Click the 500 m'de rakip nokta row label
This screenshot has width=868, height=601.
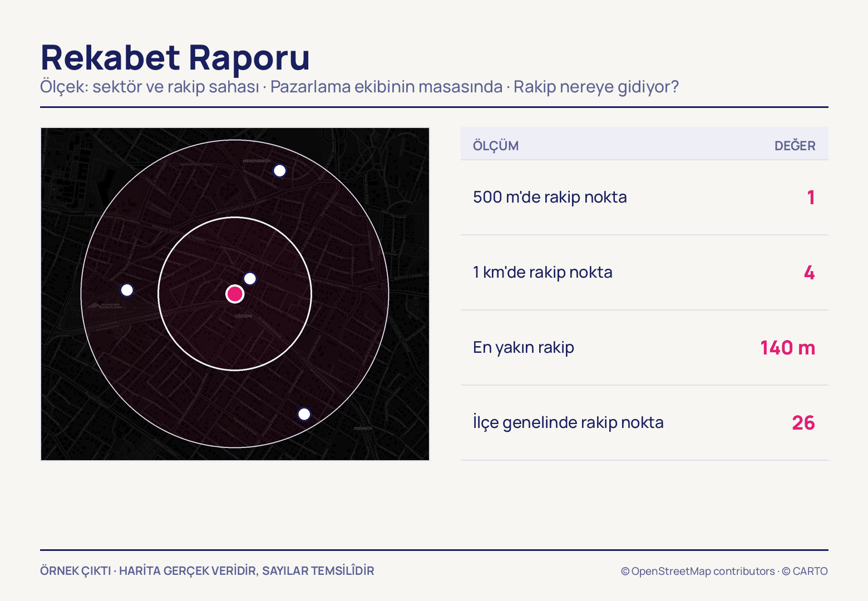(x=550, y=197)
